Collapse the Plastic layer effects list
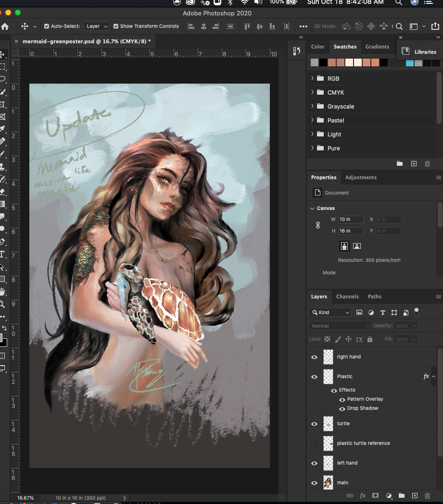 434,376
